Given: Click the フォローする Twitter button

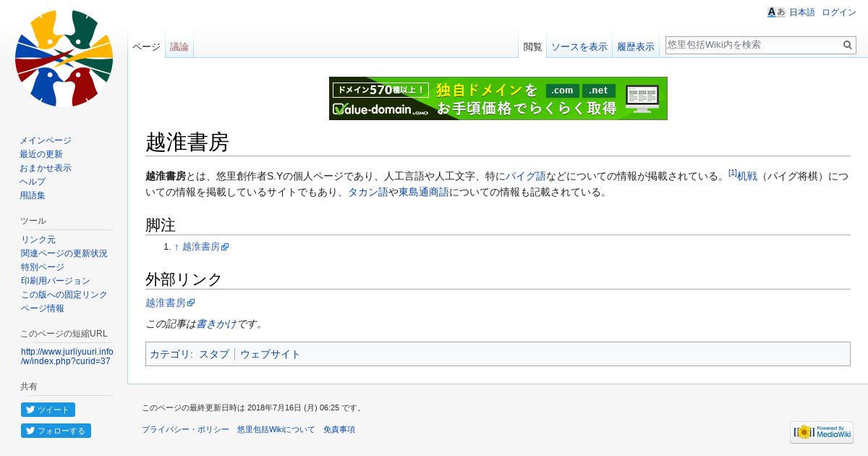Looking at the screenshot, I should click(56, 431).
